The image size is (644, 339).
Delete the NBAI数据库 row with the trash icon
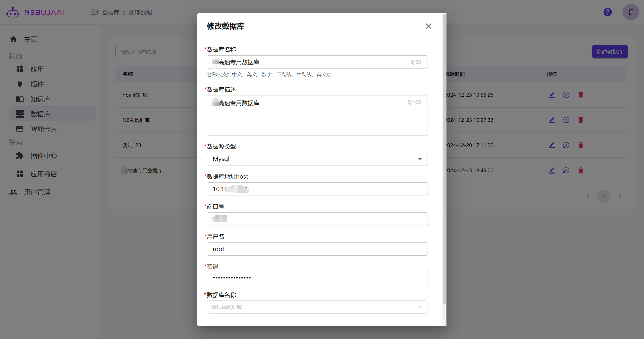pyautogui.click(x=581, y=120)
